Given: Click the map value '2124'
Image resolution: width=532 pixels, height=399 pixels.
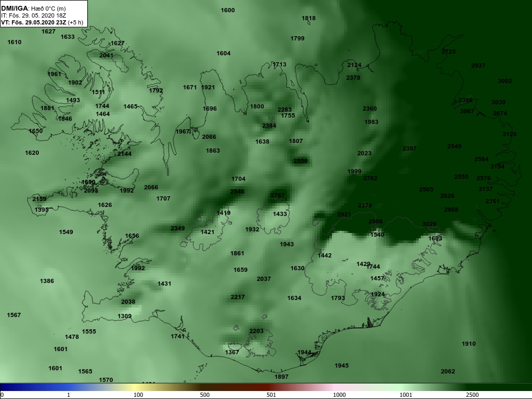Looking at the screenshot, I should (354, 65).
